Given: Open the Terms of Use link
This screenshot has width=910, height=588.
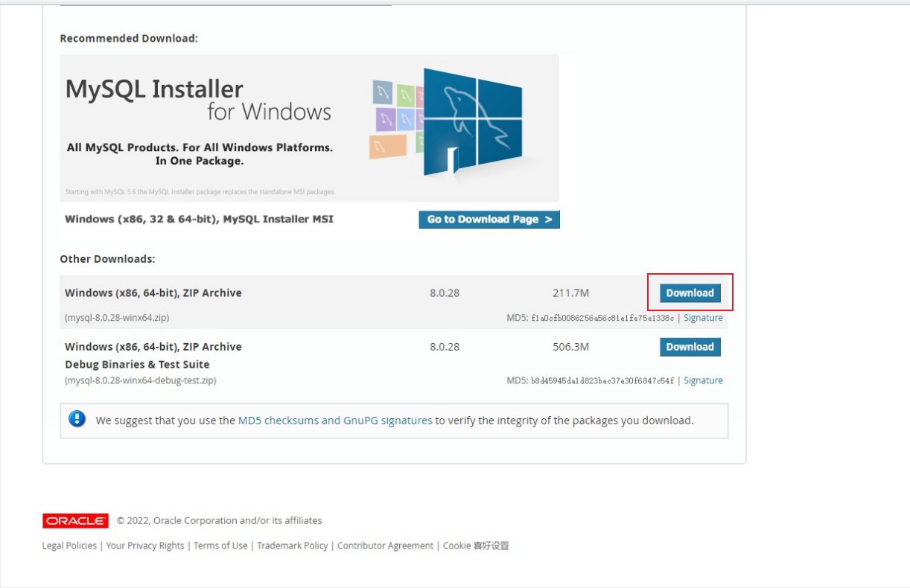Looking at the screenshot, I should tap(220, 546).
